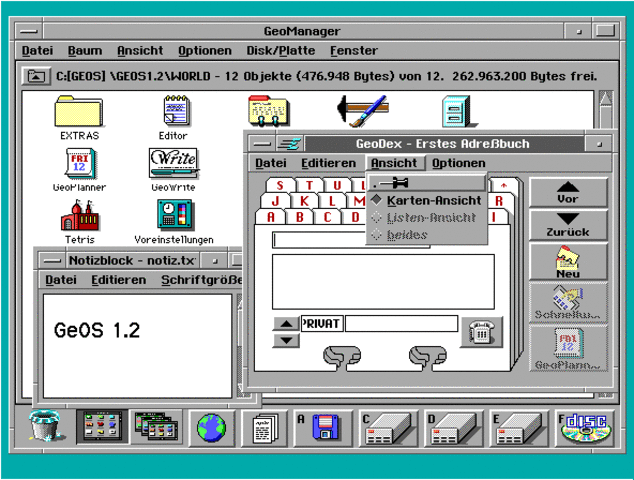
Task: Select the U tab in GeoDex
Action: pyautogui.click(x=337, y=185)
